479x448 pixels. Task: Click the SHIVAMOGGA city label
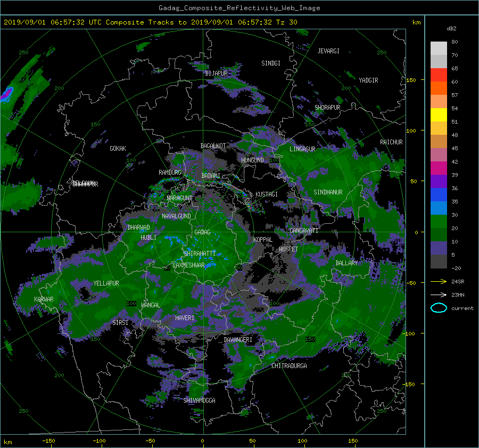coord(199,400)
